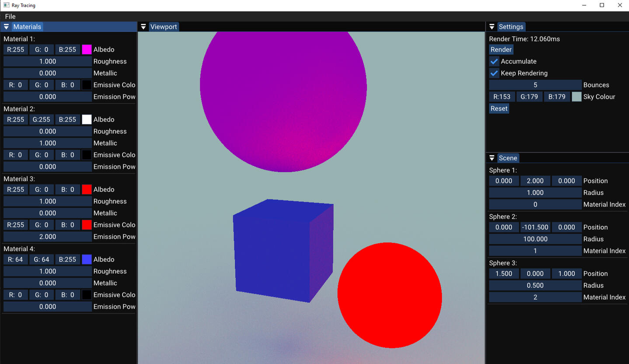The height and width of the screenshot is (364, 629).
Task: Click the Bounces value slider
Action: click(535, 85)
